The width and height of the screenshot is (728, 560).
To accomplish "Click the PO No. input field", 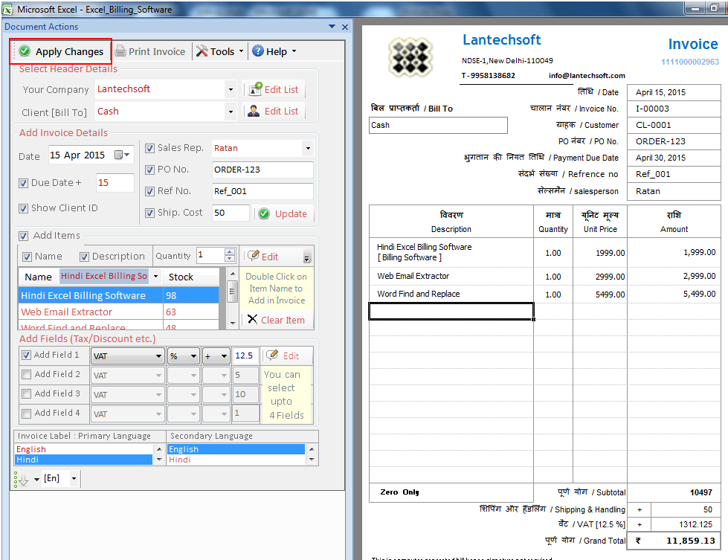I will point(262,170).
